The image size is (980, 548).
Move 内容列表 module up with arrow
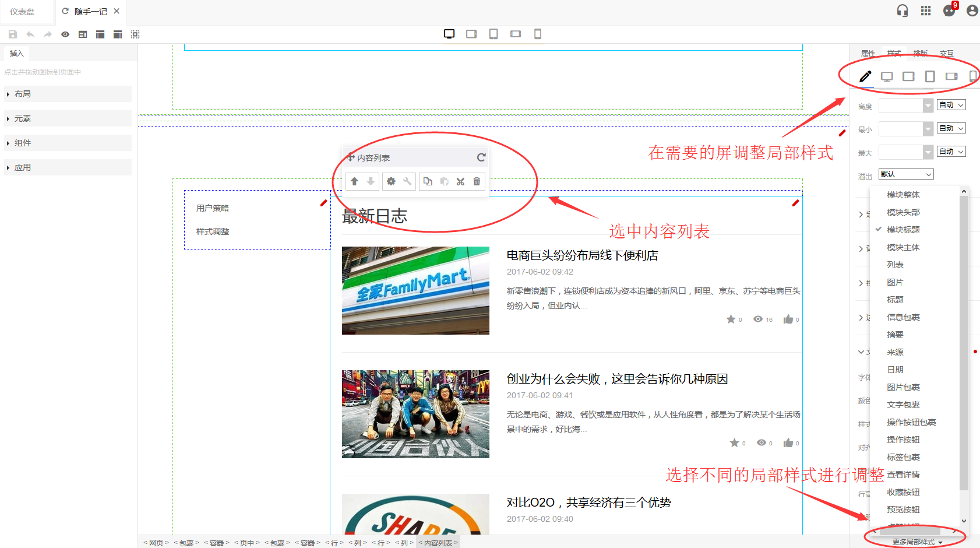click(x=354, y=181)
